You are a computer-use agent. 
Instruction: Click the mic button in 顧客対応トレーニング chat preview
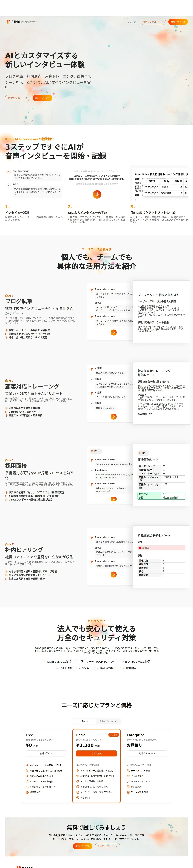pos(114,416)
